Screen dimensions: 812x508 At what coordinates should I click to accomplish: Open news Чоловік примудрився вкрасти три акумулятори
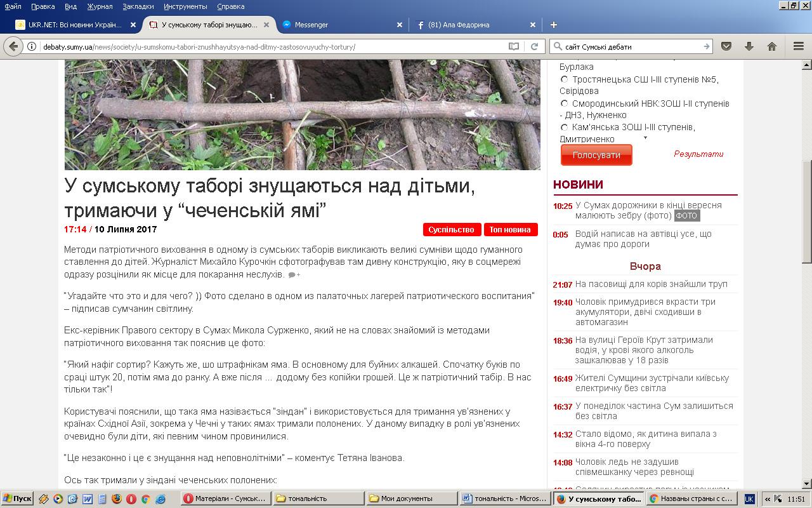(645, 312)
